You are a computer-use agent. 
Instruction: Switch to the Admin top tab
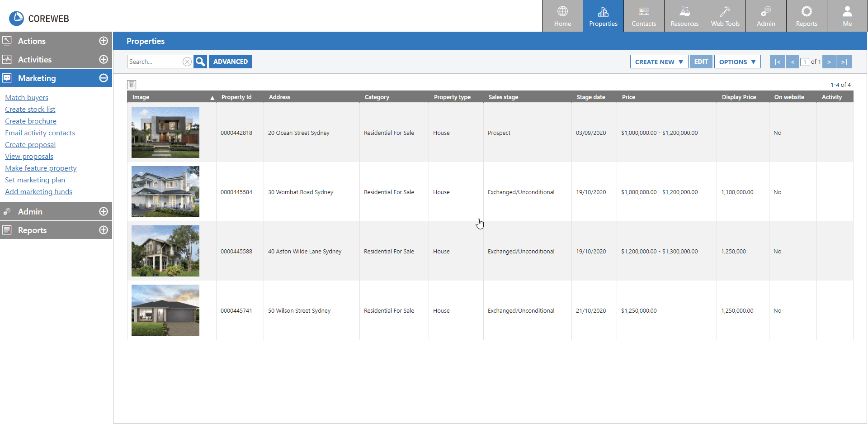766,16
